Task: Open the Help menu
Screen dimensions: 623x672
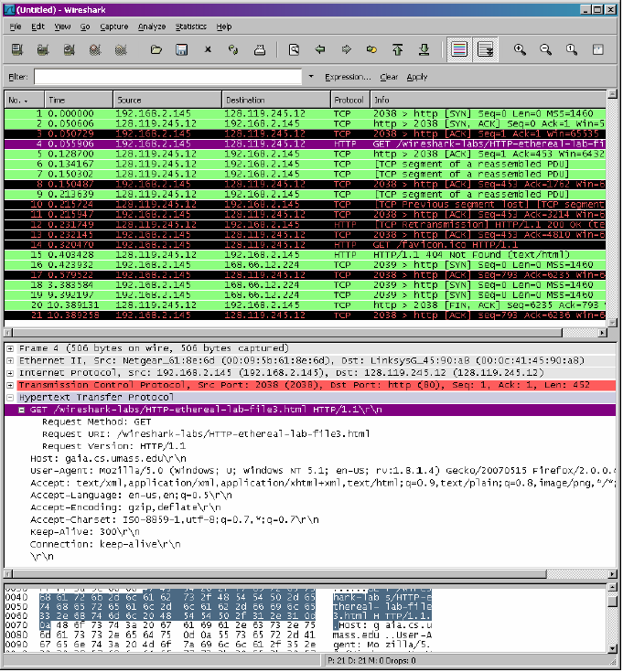Action: click(224, 27)
